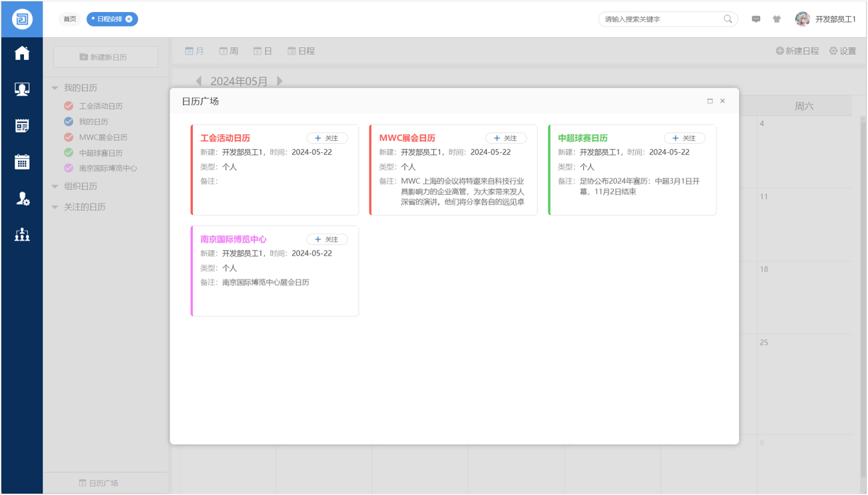868x495 pixels.
Task: Click the message chat icon in header
Action: click(756, 19)
